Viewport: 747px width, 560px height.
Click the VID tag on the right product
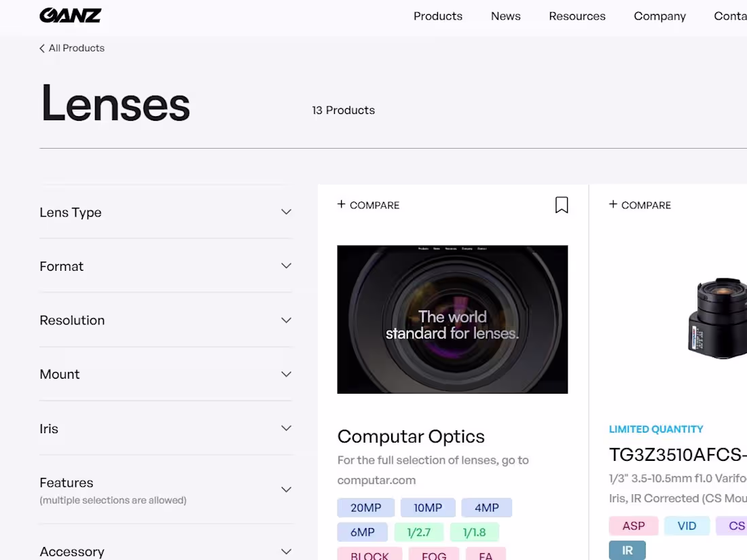pyautogui.click(x=687, y=525)
